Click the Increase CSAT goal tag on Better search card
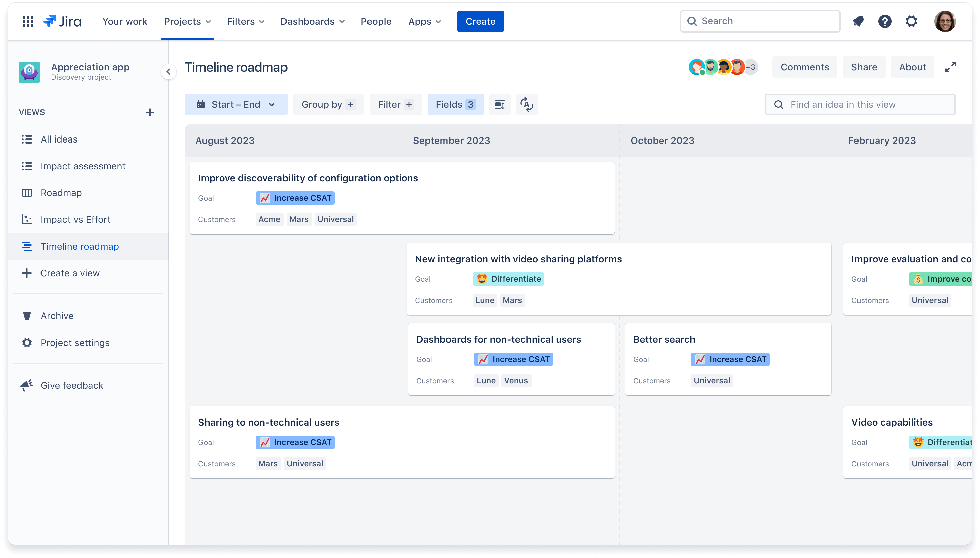The height and width of the screenshot is (558, 980). 730,359
